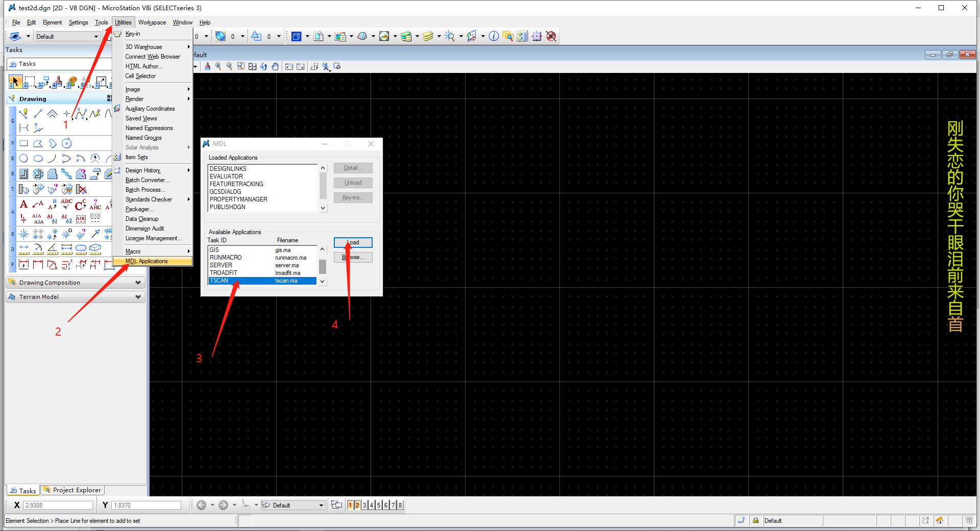Expand the Drawing Composition task group
Image resolution: width=980 pixels, height=531 pixels.
[x=76, y=283]
